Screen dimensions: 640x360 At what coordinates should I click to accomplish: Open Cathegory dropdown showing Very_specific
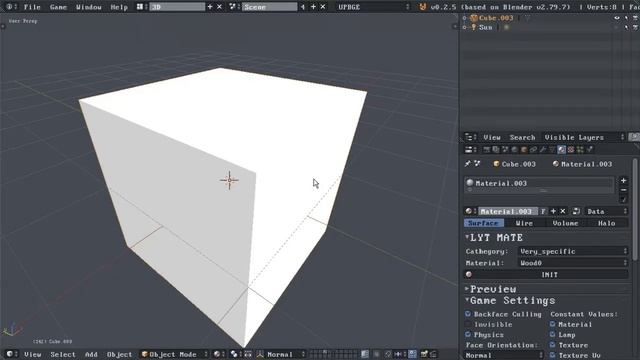(x=573, y=251)
